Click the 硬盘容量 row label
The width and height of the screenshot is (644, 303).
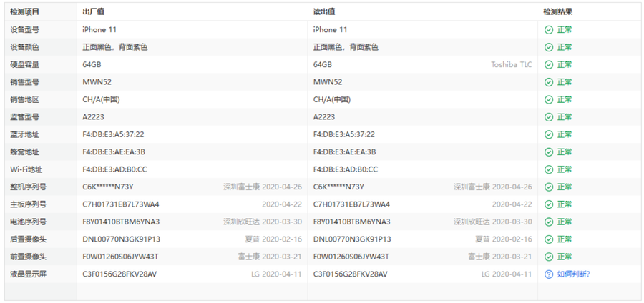(25, 65)
